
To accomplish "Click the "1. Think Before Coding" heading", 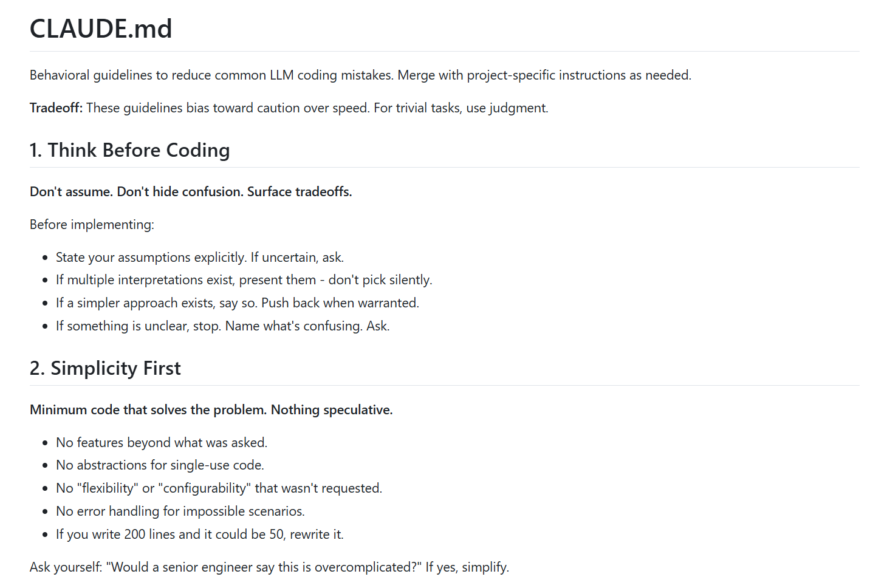I will click(x=129, y=150).
